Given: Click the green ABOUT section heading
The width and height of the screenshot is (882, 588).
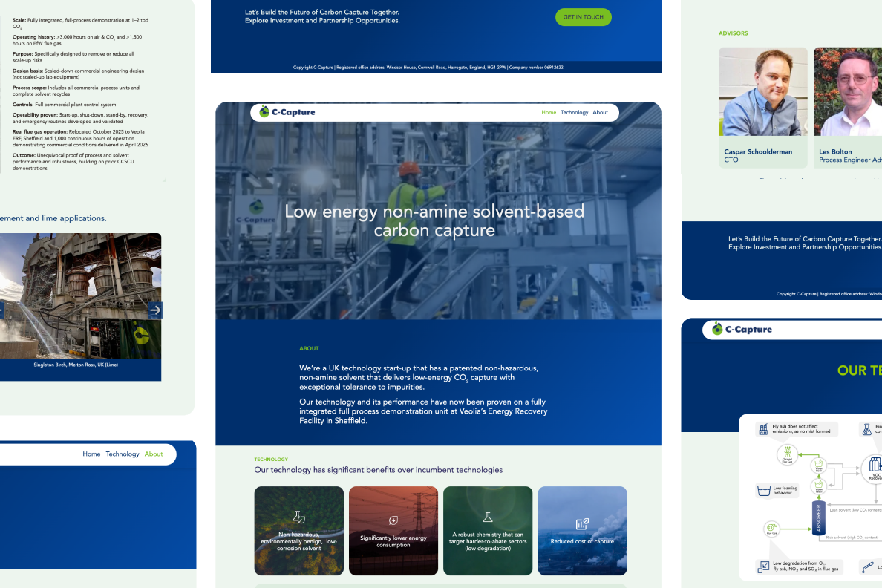Looking at the screenshot, I should (309, 349).
